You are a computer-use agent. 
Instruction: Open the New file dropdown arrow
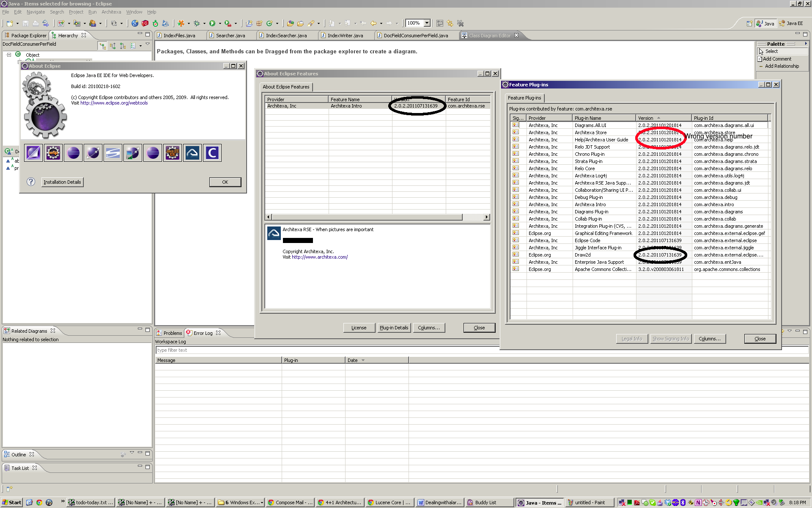pyautogui.click(x=17, y=23)
